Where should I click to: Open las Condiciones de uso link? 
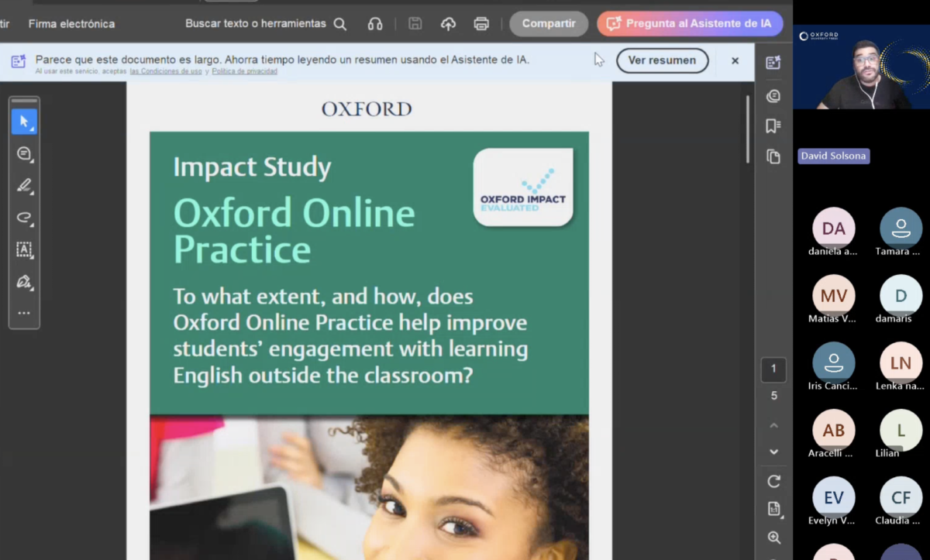(x=166, y=71)
